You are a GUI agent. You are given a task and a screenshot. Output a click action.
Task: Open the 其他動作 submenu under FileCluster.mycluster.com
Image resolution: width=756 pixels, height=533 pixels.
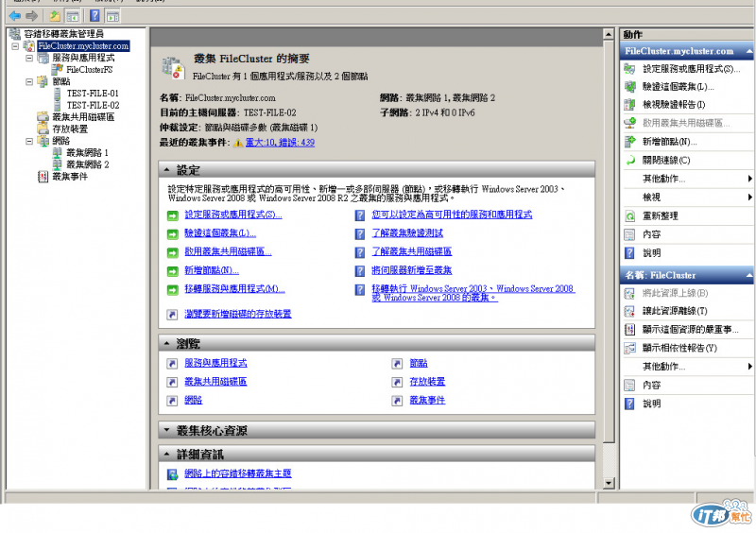point(687,179)
